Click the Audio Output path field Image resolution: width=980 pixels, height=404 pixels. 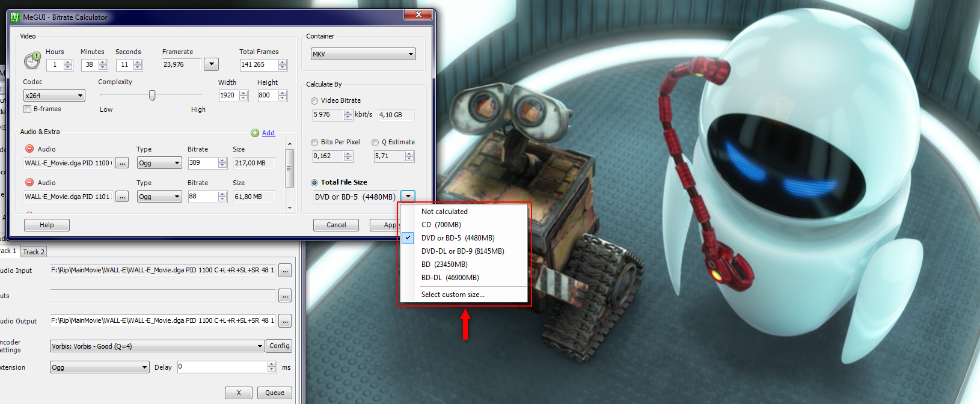click(x=162, y=321)
